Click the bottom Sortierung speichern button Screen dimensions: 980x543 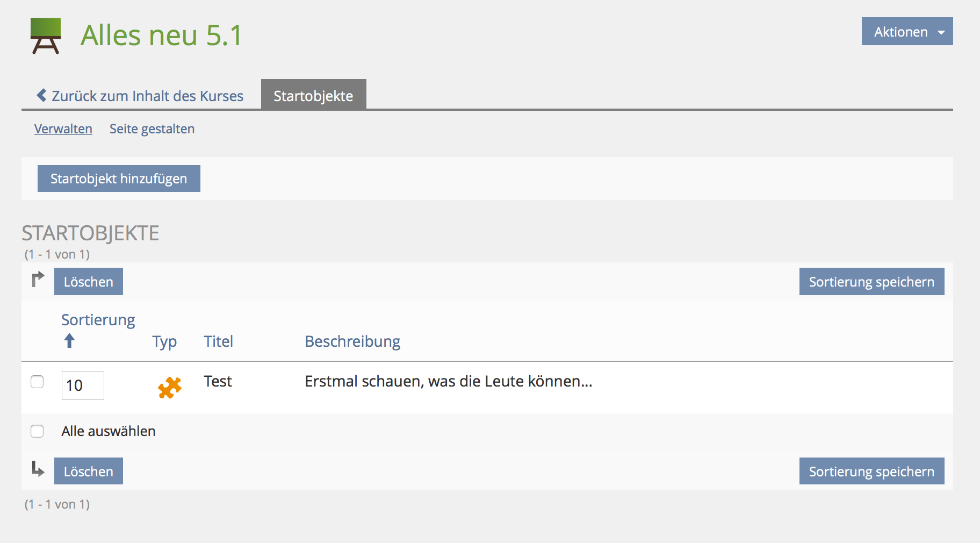871,471
